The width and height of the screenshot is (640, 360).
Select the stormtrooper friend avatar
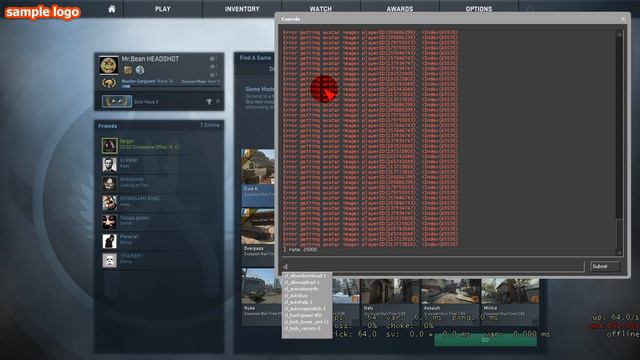(x=109, y=260)
